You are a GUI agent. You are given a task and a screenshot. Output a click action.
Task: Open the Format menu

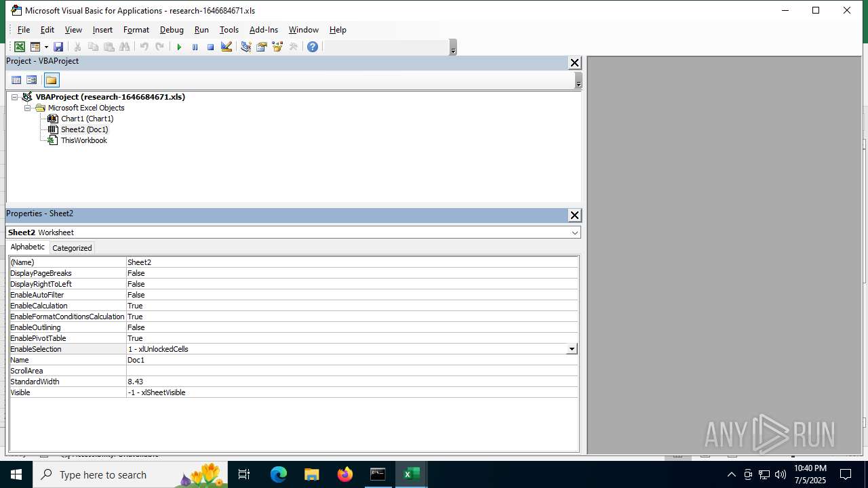click(x=136, y=30)
